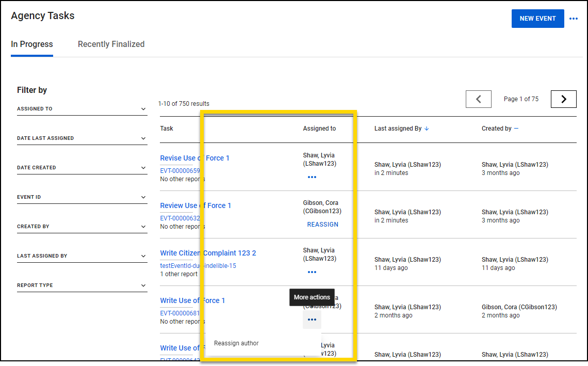Choose Reassign author from the menu

(236, 343)
